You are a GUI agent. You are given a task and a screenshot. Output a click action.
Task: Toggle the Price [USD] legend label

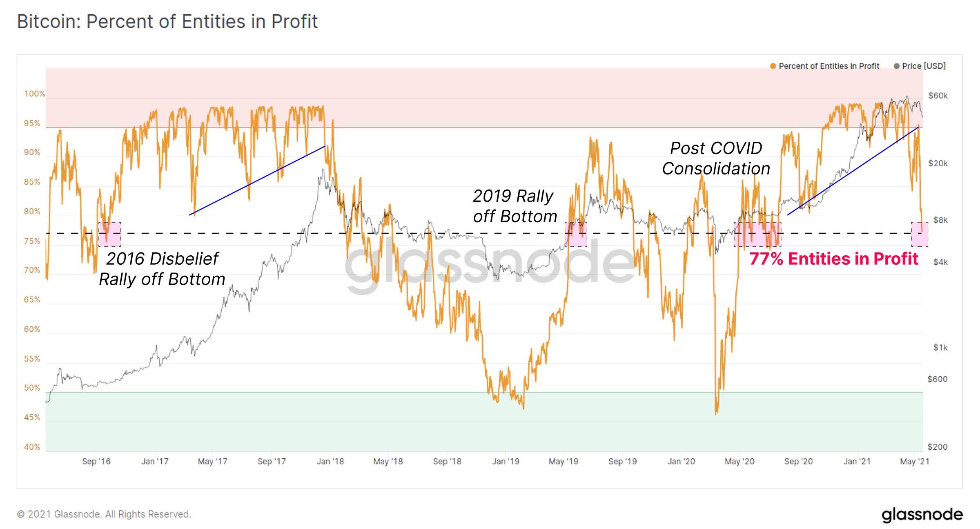(924, 66)
